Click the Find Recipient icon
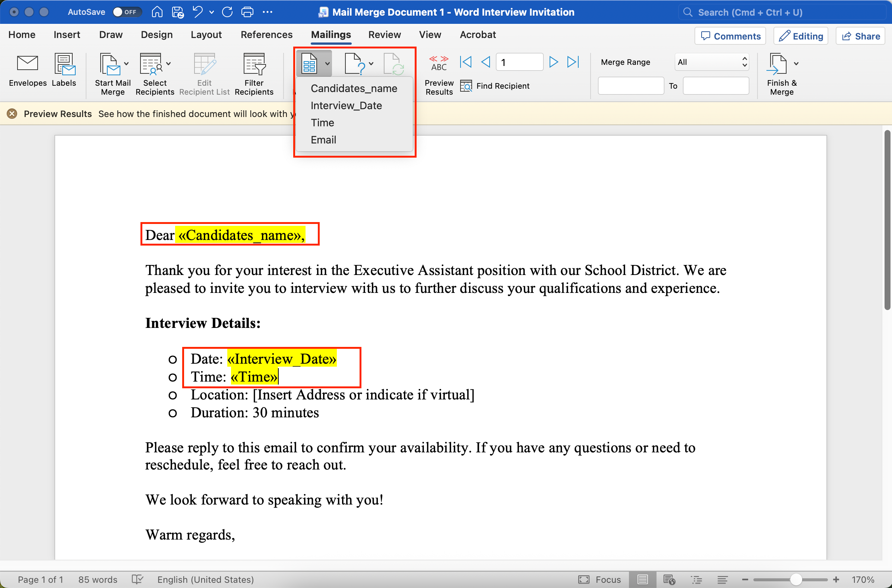Image resolution: width=892 pixels, height=588 pixels. [466, 86]
